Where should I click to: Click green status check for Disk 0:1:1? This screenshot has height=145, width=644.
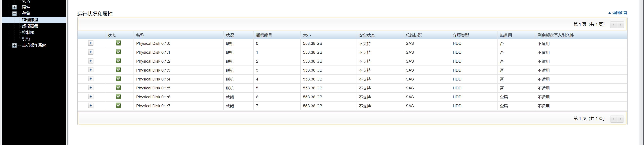(119, 52)
